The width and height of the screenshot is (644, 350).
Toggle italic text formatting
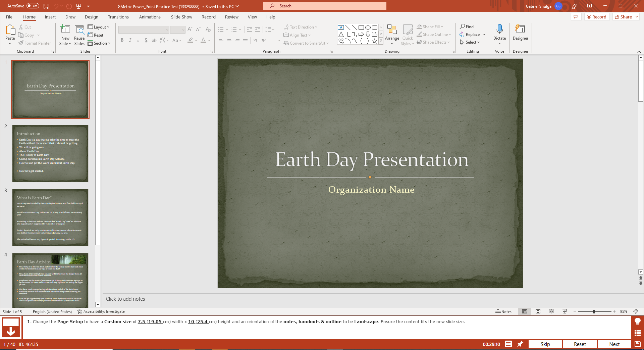pos(130,40)
